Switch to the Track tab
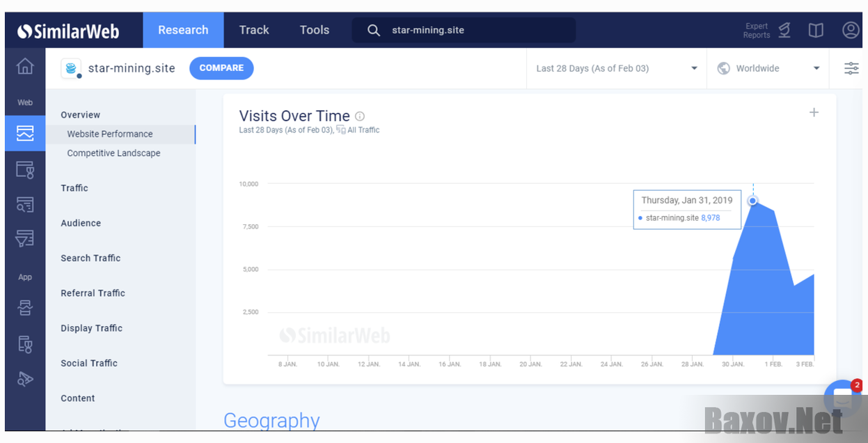Viewport: 868px width, 443px height. pos(254,30)
